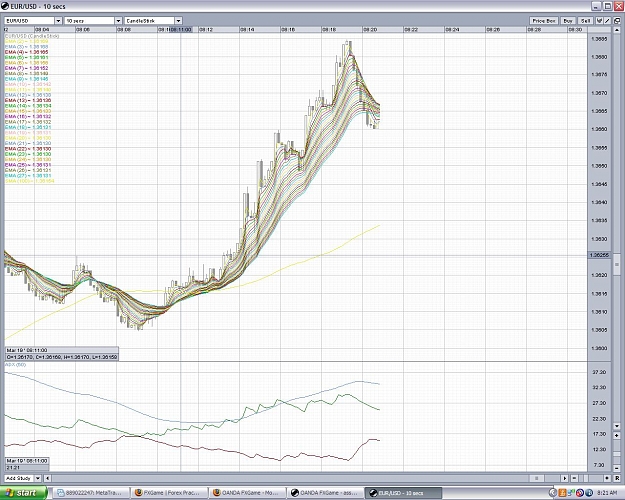Click the horizontal zoom dot button

pos(607,478)
